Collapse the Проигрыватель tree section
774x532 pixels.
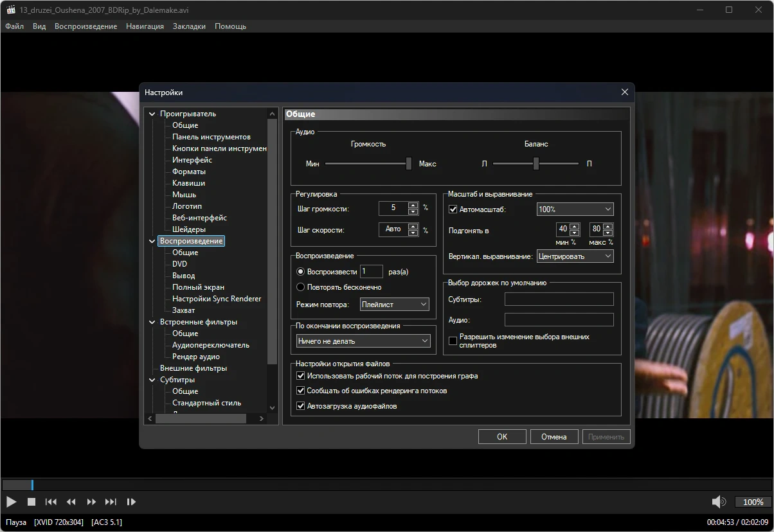click(x=152, y=114)
